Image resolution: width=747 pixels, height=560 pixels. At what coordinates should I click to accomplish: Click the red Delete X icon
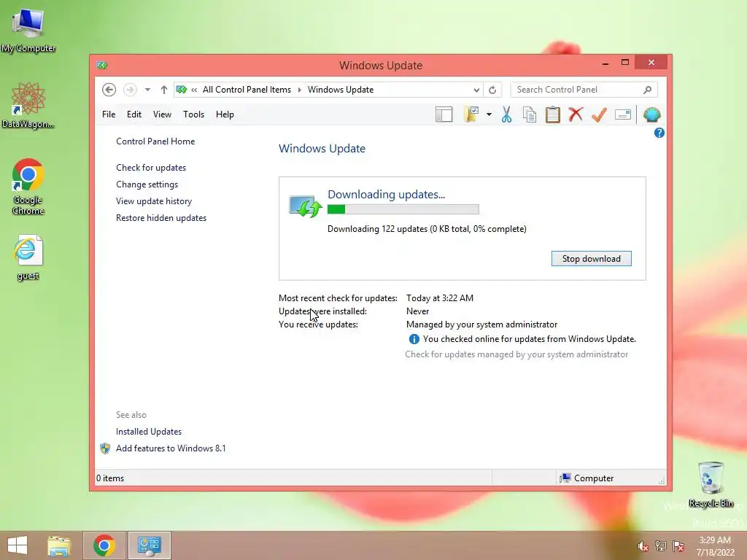[576, 114]
